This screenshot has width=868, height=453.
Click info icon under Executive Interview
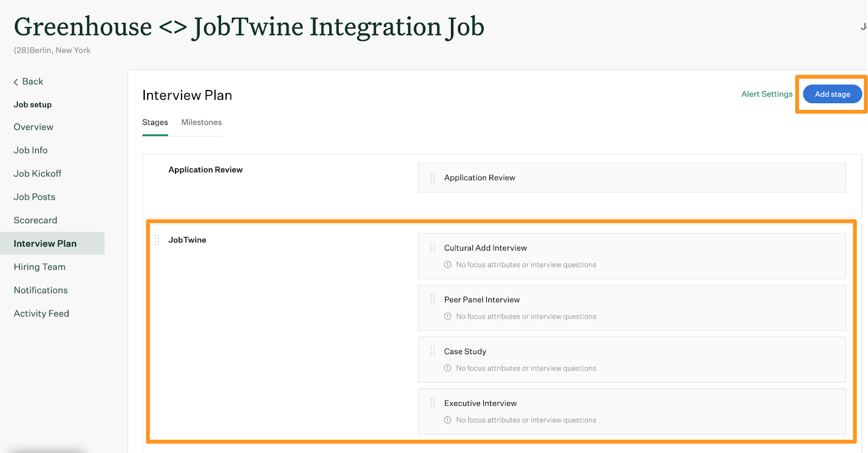point(448,420)
